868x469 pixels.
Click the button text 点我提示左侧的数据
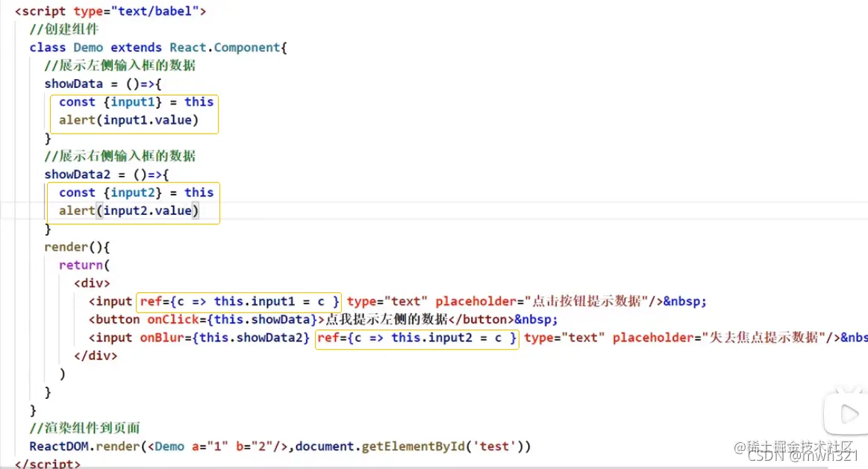387,320
